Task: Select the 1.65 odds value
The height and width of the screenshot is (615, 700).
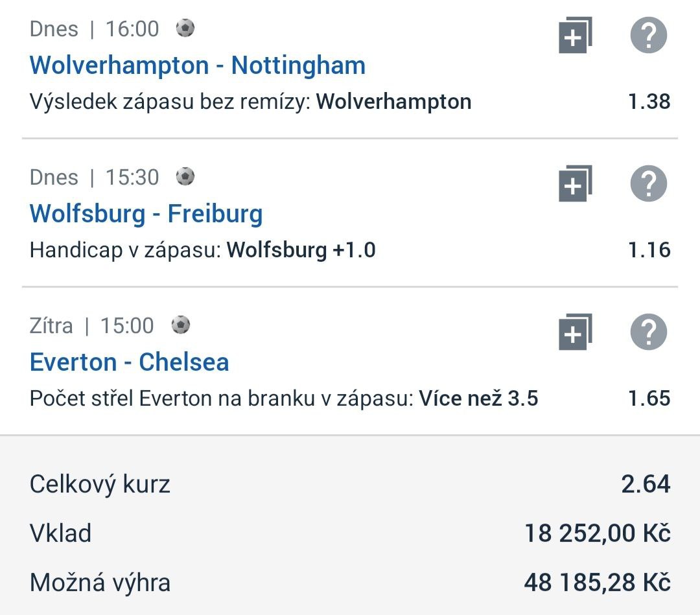Action: 649,398
